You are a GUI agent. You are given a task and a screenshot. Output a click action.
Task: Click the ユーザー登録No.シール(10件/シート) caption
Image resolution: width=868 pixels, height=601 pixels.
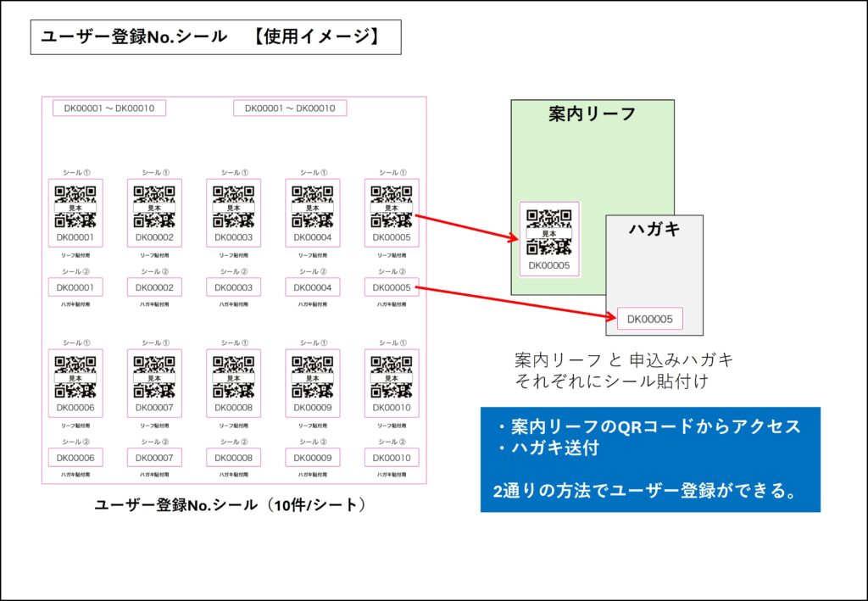(x=233, y=505)
